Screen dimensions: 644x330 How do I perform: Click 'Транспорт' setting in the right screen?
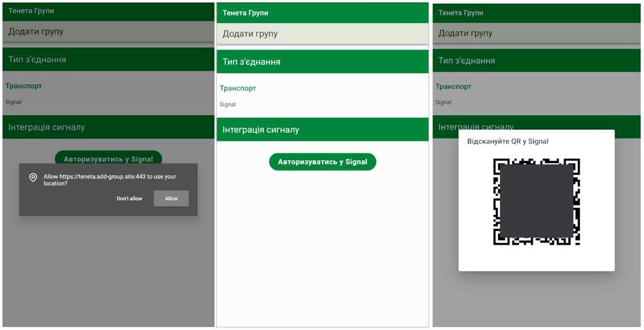pos(453,86)
